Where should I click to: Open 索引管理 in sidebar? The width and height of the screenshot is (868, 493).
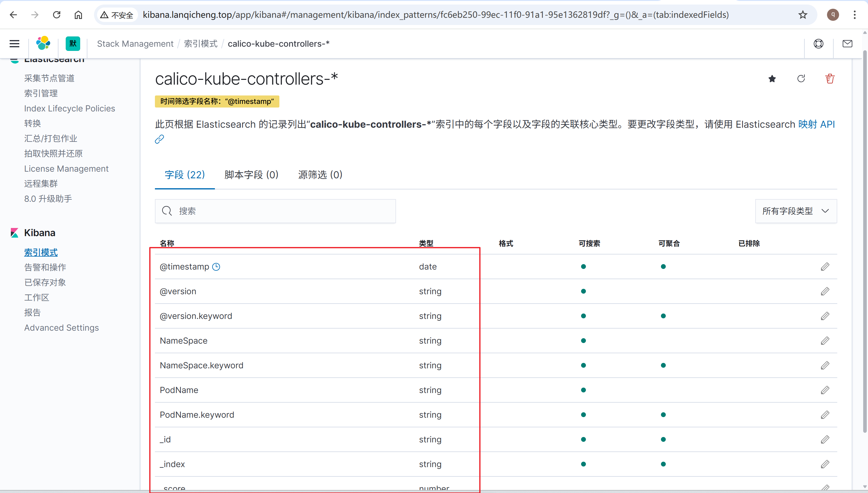41,93
